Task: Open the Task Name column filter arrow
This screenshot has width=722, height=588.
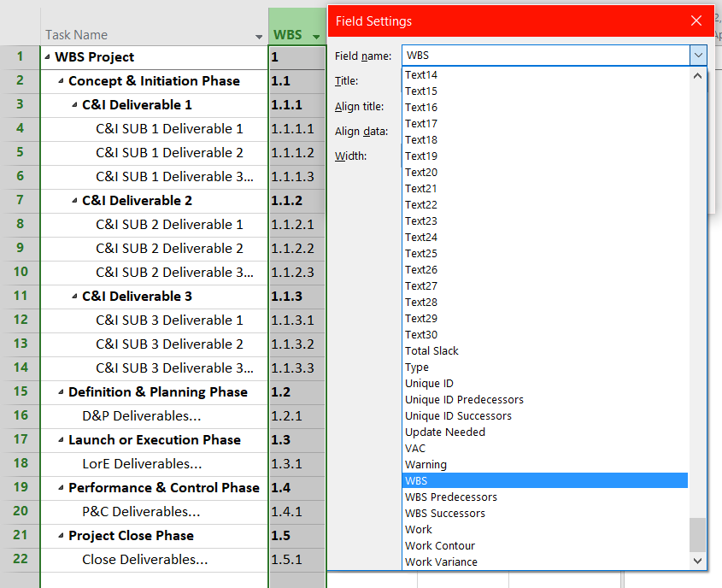Action: point(259,37)
